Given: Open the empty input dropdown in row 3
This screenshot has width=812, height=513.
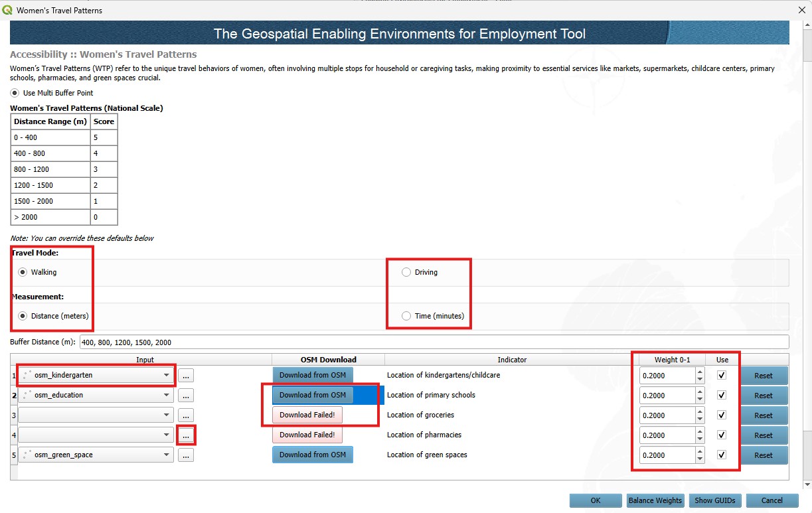Looking at the screenshot, I should 96,415.
